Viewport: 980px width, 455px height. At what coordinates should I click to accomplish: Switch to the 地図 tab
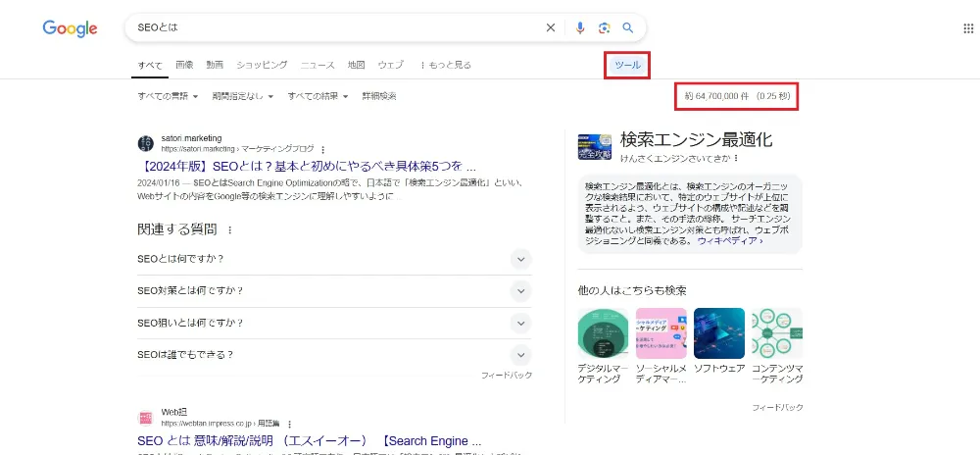pyautogui.click(x=357, y=65)
